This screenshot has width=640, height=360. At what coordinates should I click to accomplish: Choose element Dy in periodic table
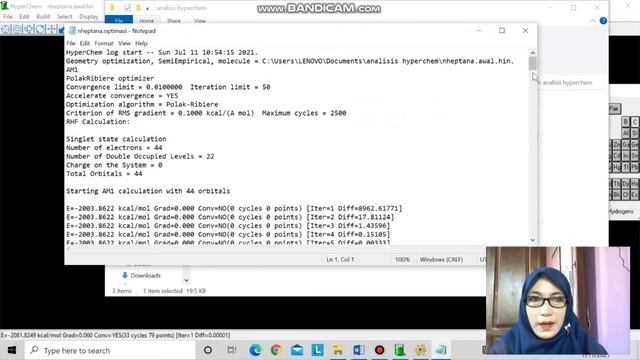[x=625, y=184]
